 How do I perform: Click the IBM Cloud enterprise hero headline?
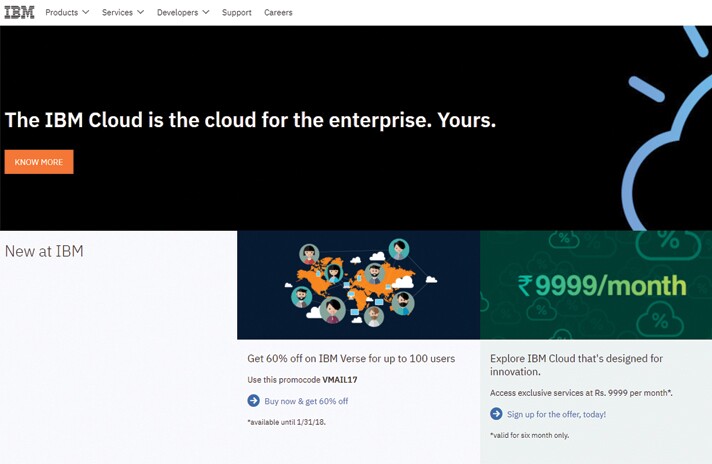[x=250, y=120]
